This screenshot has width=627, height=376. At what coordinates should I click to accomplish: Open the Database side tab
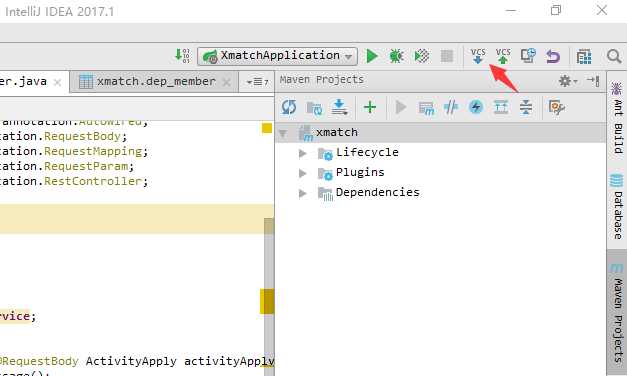[x=617, y=206]
